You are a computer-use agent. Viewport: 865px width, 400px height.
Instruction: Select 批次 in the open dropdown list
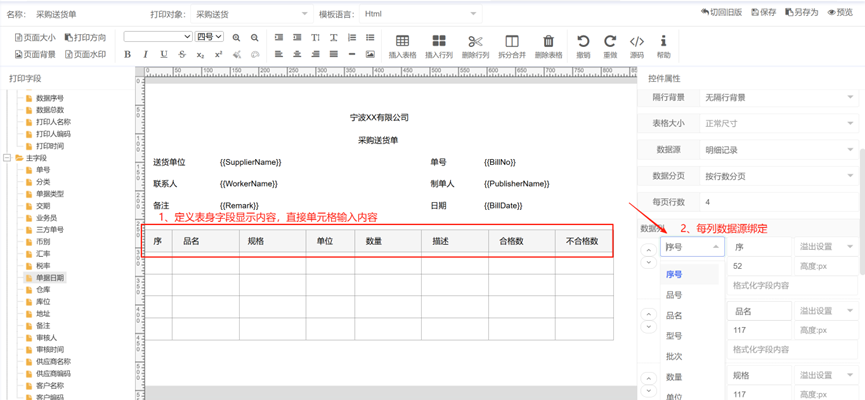pyautogui.click(x=674, y=356)
